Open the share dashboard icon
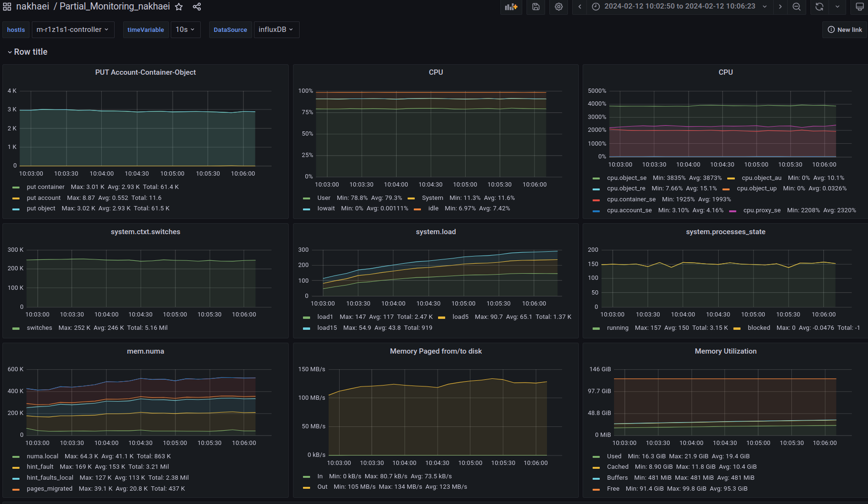The width and height of the screenshot is (868, 504). [197, 7]
